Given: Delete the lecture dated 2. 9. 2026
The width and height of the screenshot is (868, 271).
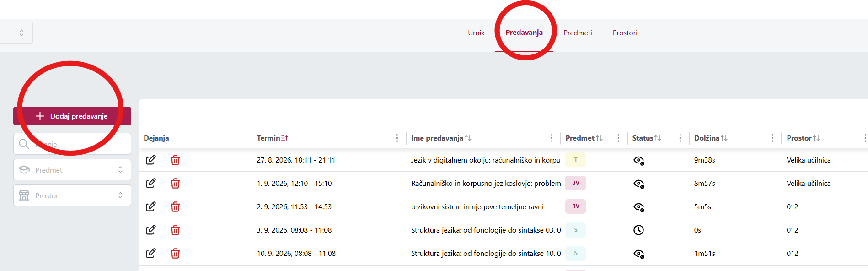Looking at the screenshot, I should (x=175, y=206).
